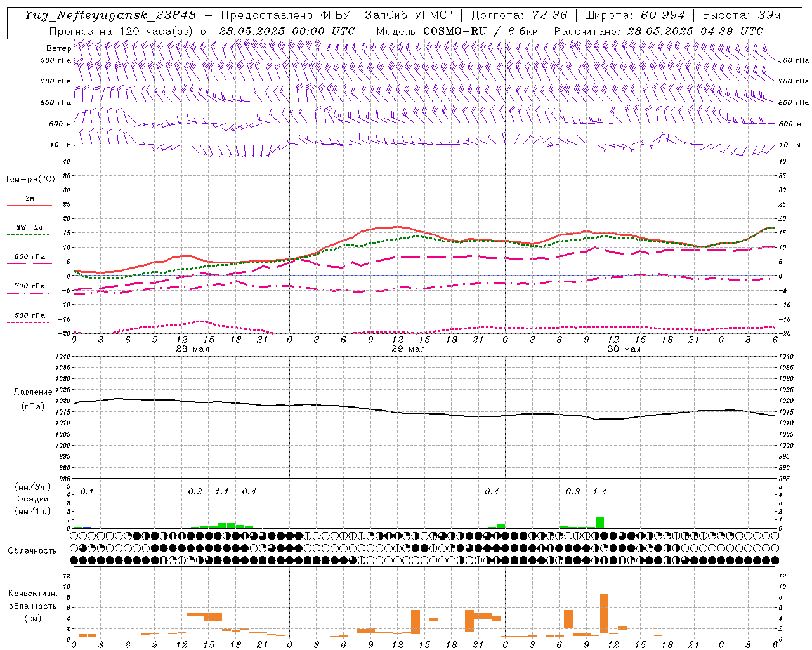Click the 0.2 precipitation value
The image size is (812, 650).
195,491
